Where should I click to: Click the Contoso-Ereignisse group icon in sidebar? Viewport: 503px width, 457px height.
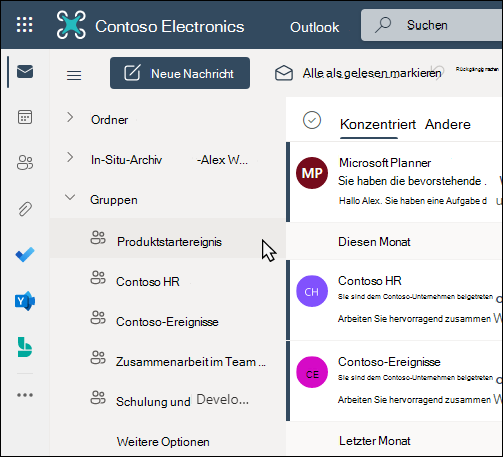[98, 318]
